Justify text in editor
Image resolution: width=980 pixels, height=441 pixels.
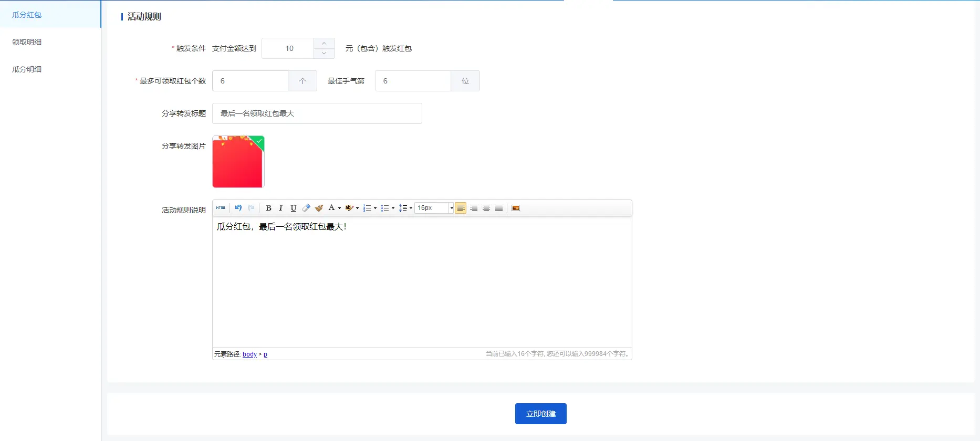(499, 208)
